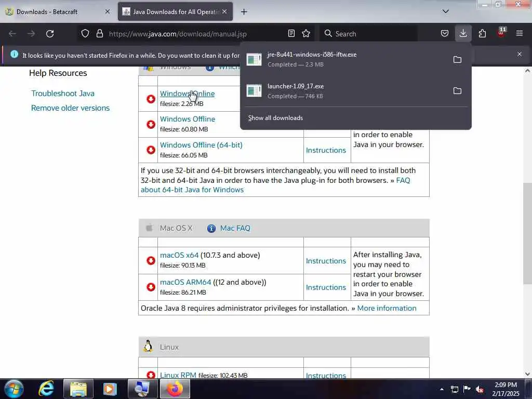Close the Downloads - Betacraft tab
The height and width of the screenshot is (399, 532).
click(x=107, y=11)
